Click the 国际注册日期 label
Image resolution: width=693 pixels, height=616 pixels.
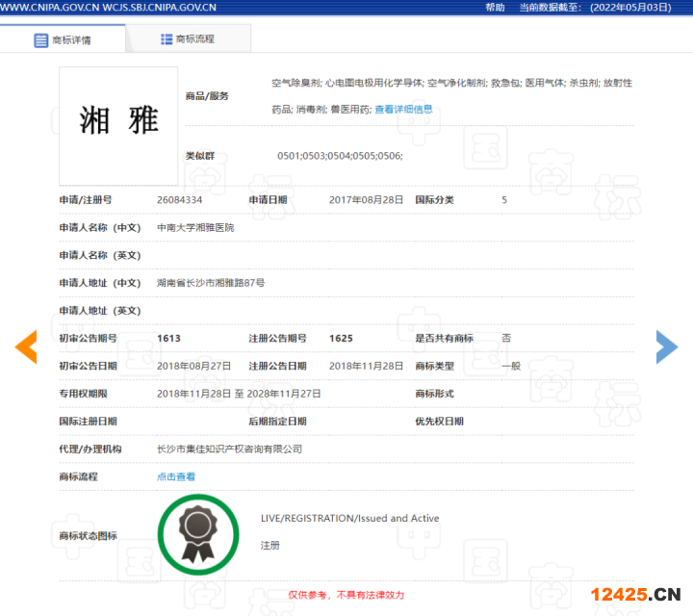(88, 422)
